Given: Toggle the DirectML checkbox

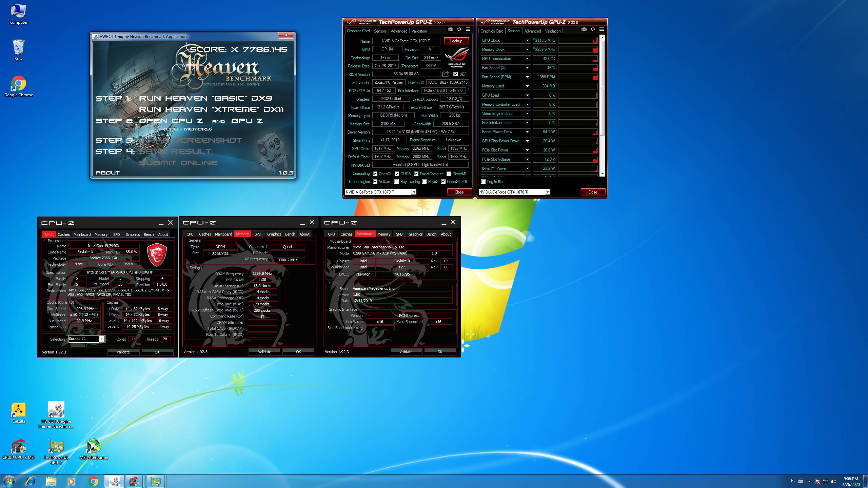Looking at the screenshot, I should coord(449,174).
